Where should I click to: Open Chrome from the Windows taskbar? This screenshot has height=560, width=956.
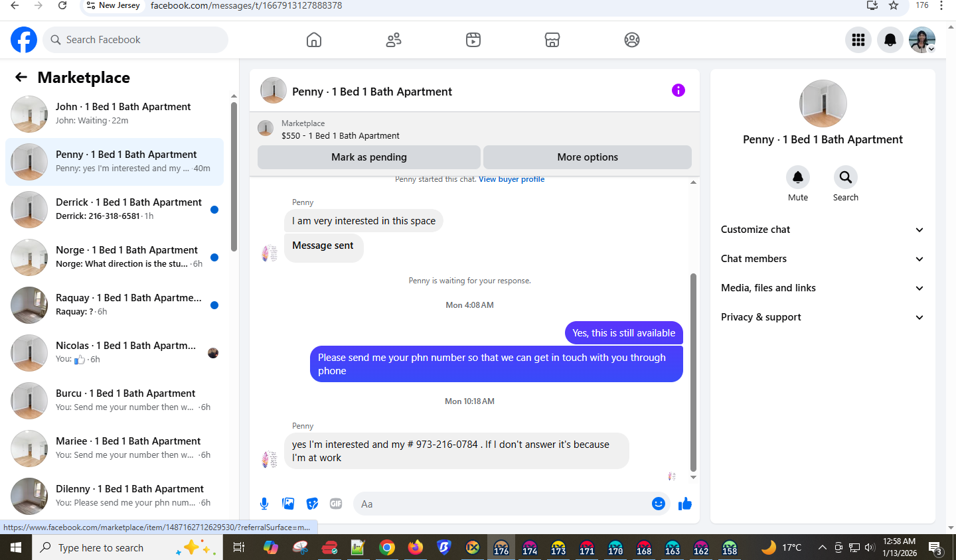(387, 547)
